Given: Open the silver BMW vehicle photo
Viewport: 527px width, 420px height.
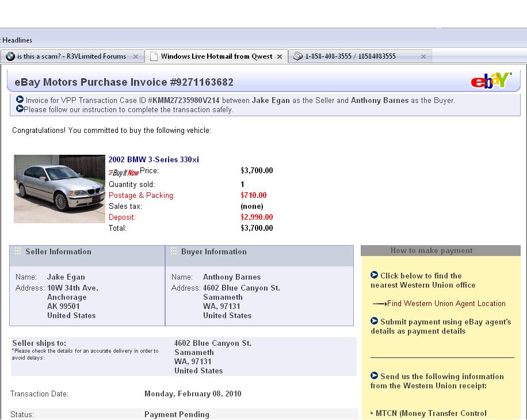Looking at the screenshot, I should [59, 189].
